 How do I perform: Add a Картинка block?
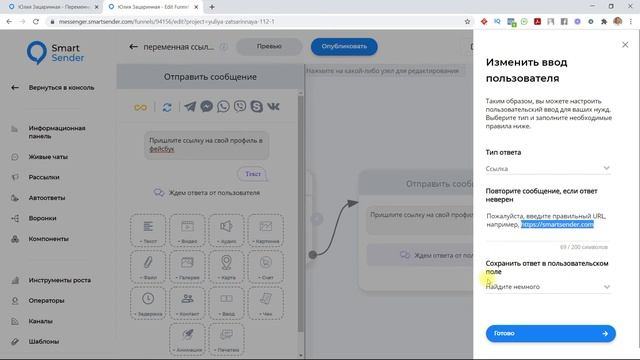(266, 231)
